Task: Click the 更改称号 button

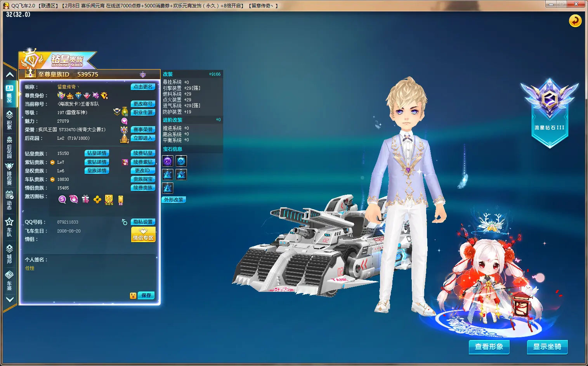Action: (143, 104)
